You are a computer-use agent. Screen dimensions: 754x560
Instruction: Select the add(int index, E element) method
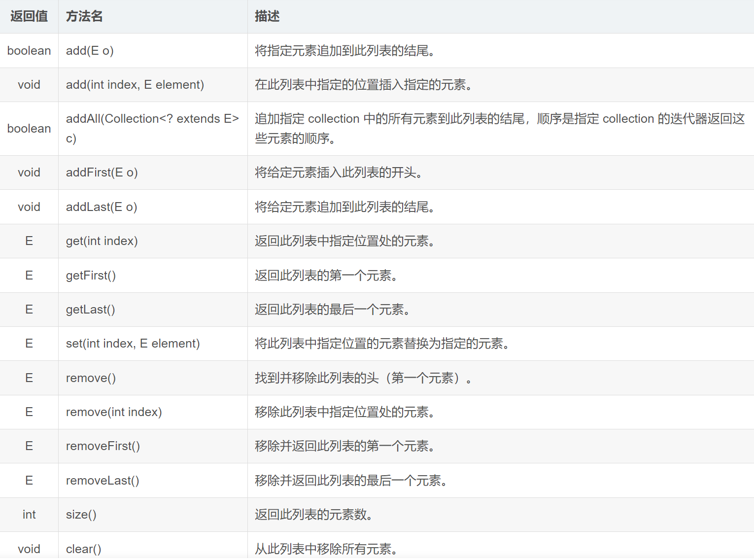point(135,85)
